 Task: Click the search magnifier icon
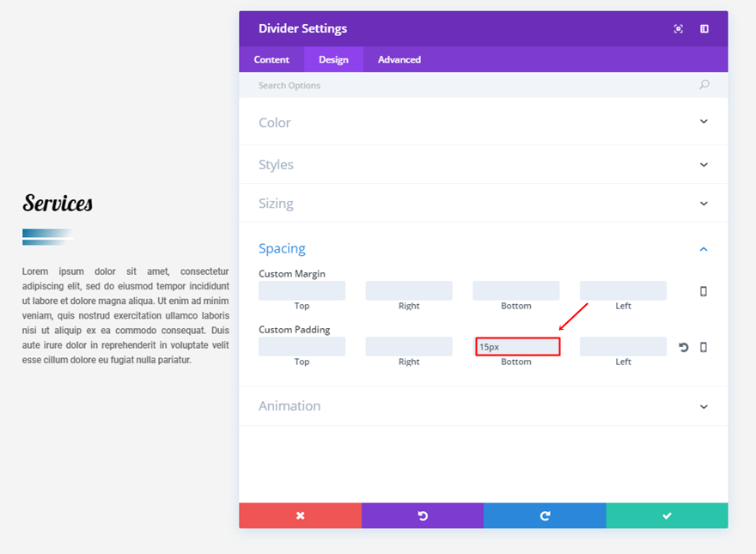pyautogui.click(x=704, y=85)
